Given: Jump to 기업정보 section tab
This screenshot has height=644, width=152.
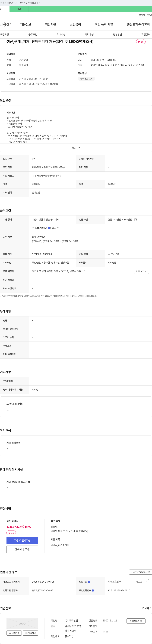Looking at the screenshot, I should (x=146, y=34).
